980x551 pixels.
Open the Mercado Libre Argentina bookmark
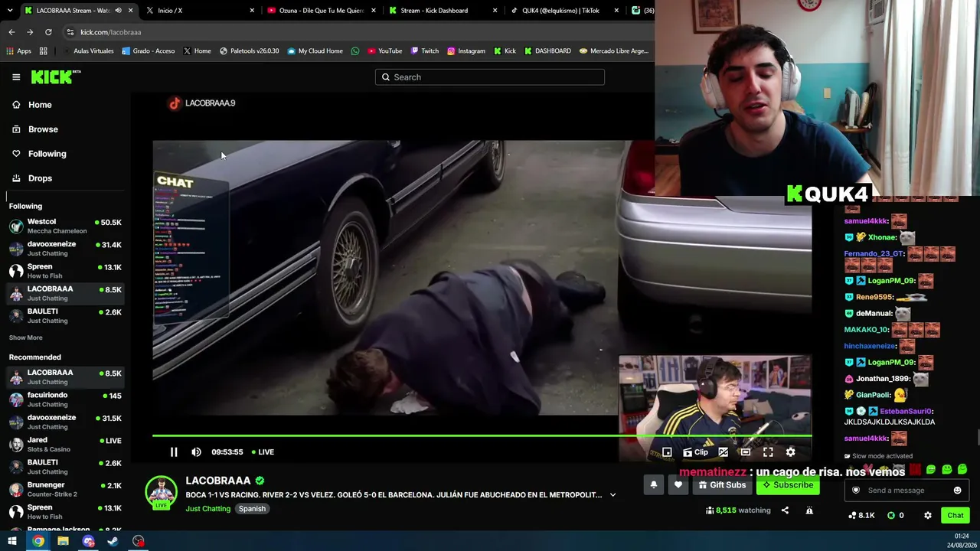(614, 51)
